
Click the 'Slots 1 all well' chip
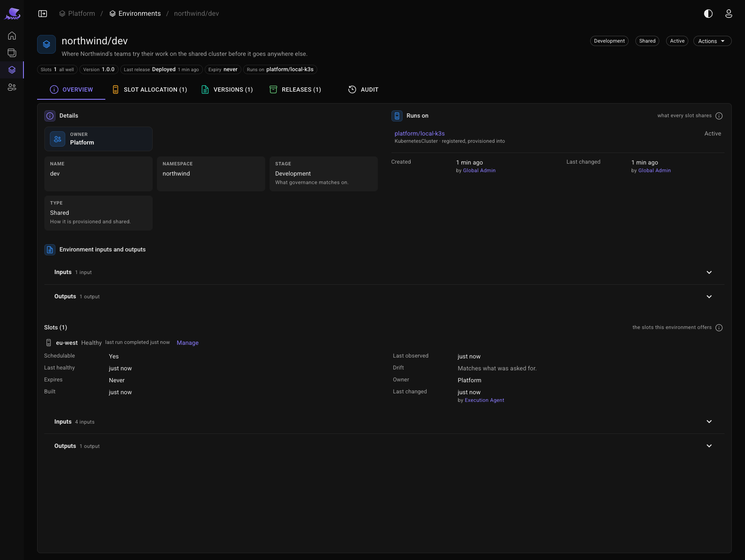(x=57, y=69)
